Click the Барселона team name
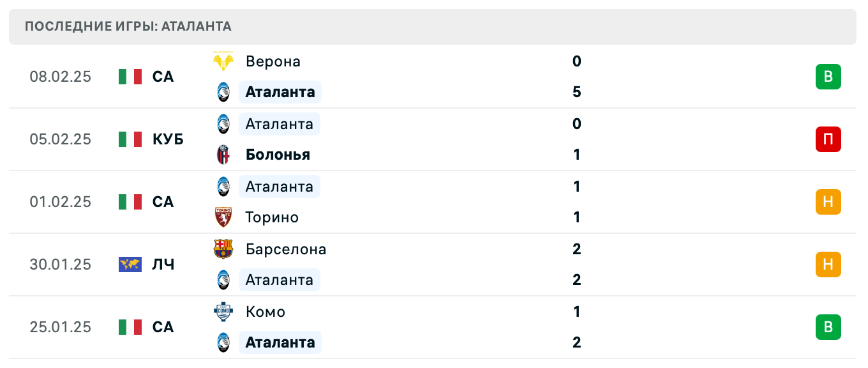 286,249
